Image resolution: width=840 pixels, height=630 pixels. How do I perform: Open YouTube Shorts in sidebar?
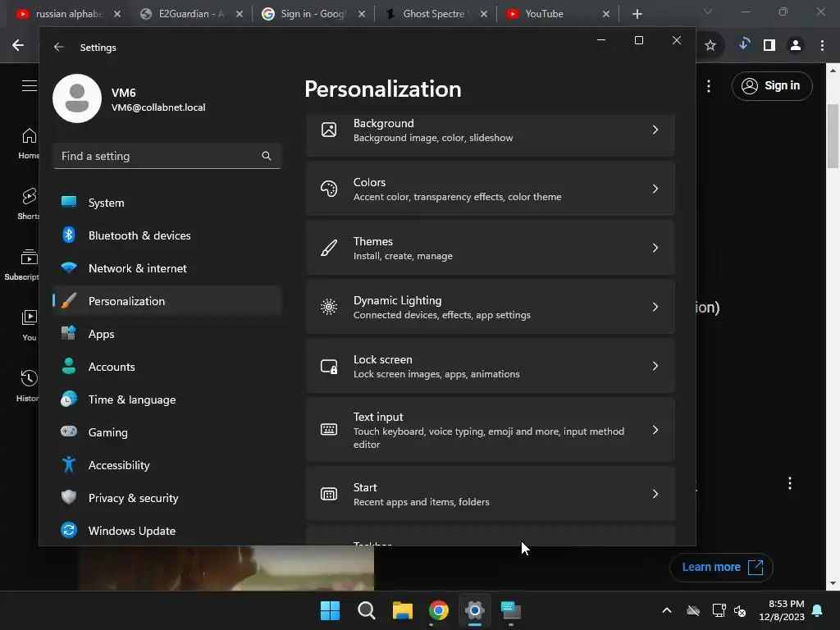pos(29,204)
